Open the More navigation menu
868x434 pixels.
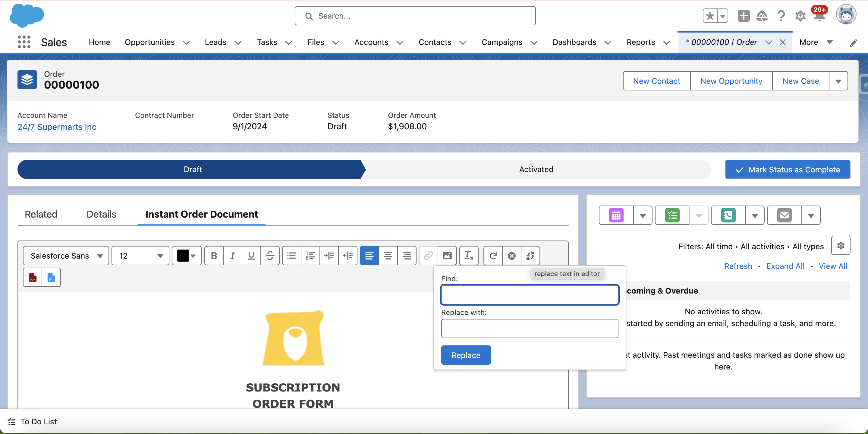point(816,42)
